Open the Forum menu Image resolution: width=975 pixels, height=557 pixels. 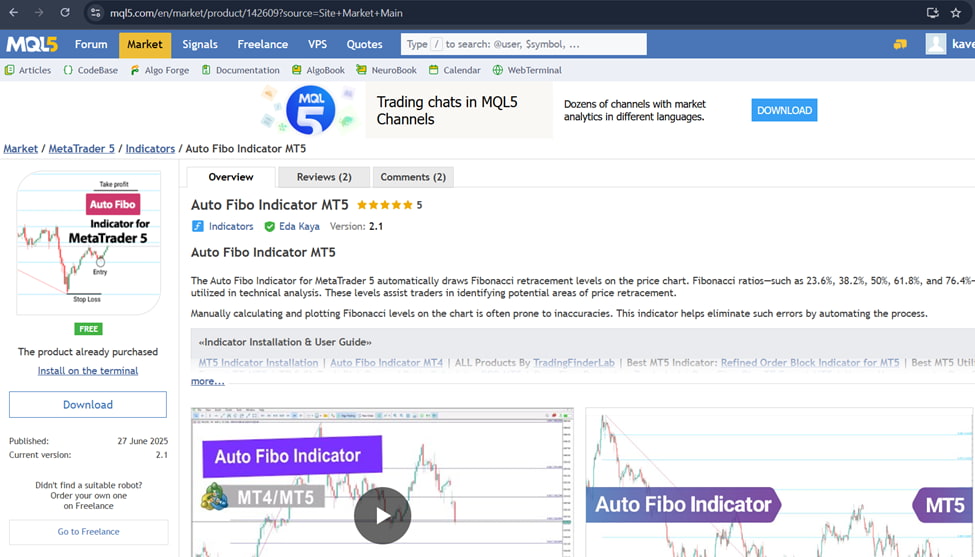pyautogui.click(x=91, y=44)
